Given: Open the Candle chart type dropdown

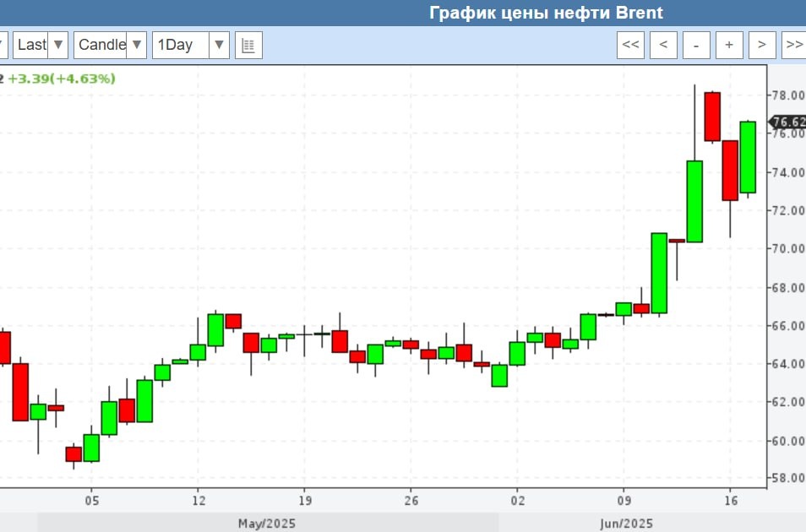Looking at the screenshot, I should point(110,45).
